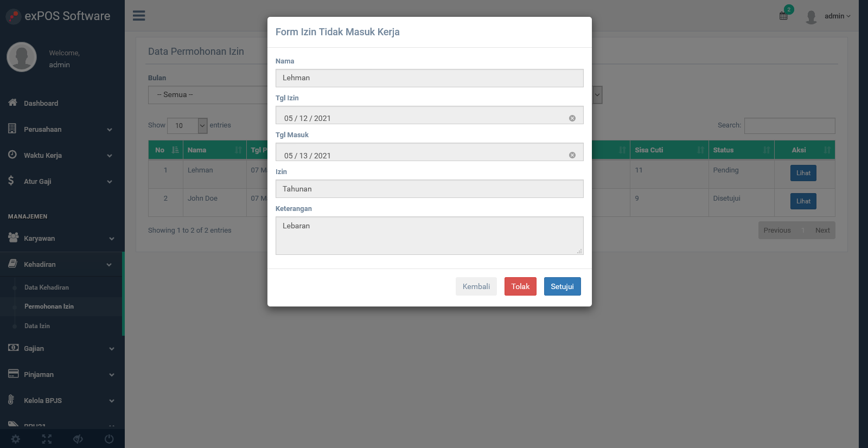Click the Atur Gaji dollar icon

[11, 181]
